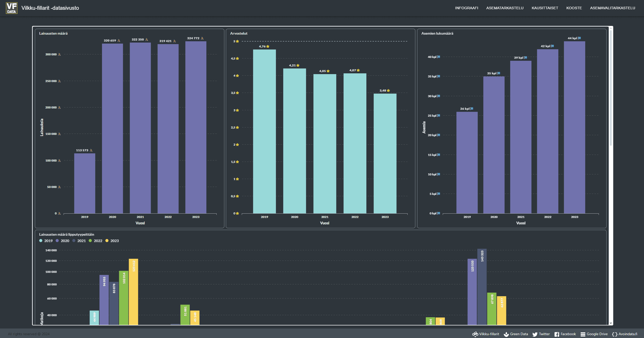Open the KOOSTE menu item

pyautogui.click(x=574, y=8)
